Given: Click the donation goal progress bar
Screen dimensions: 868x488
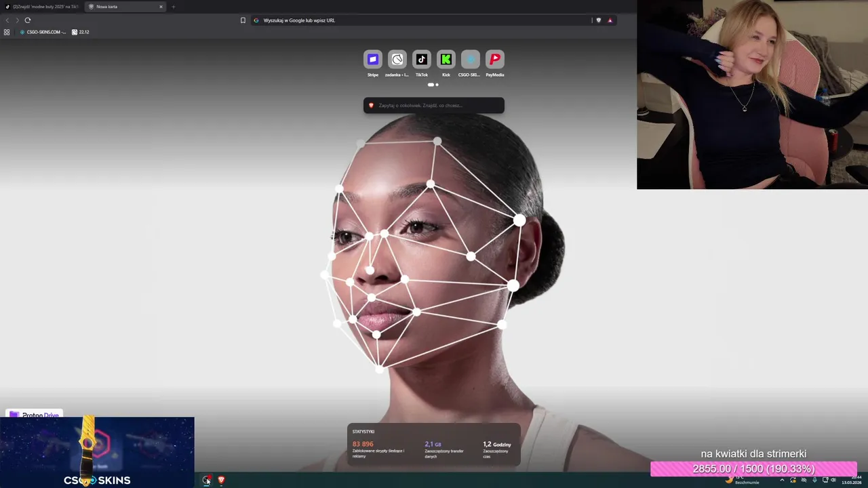Looking at the screenshot, I should point(753,469).
